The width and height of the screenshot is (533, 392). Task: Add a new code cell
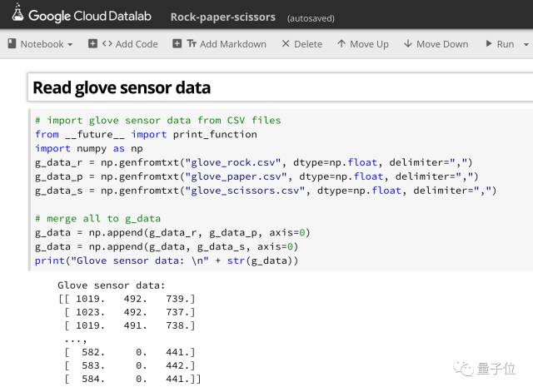(123, 44)
